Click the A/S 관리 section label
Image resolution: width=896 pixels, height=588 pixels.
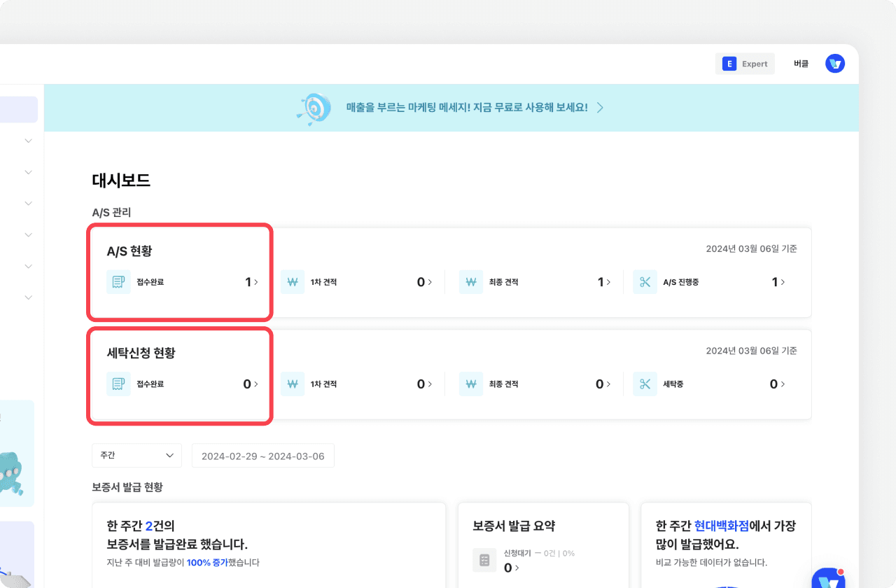[111, 212]
